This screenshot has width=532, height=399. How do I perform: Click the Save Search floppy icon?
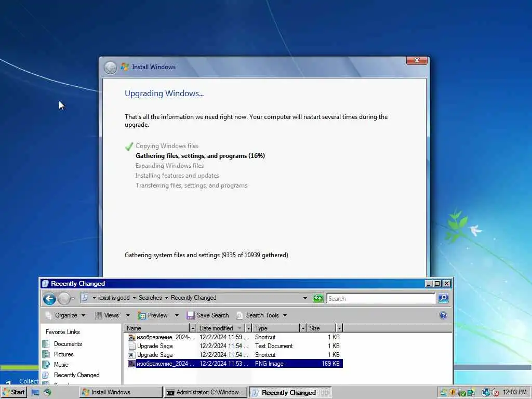pos(190,315)
